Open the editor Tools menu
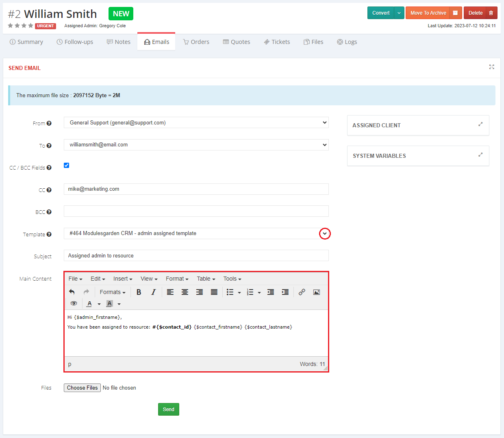504x438 pixels. [x=232, y=279]
